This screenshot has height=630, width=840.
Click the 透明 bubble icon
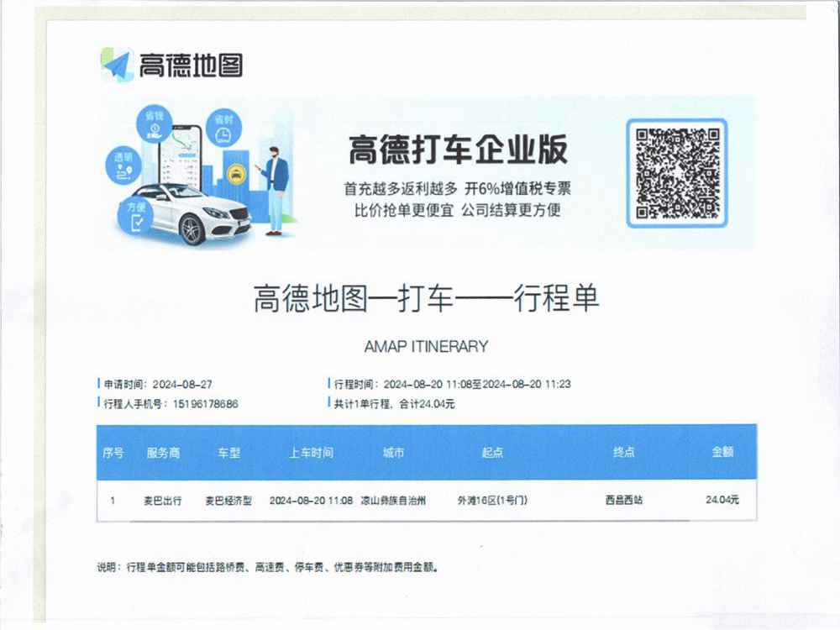[123, 165]
